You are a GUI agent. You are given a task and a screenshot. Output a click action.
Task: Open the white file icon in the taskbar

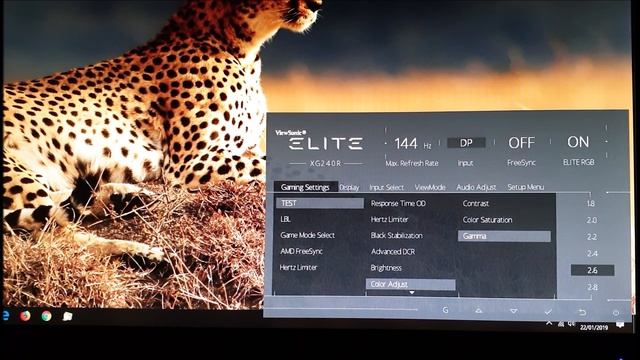[67, 316]
